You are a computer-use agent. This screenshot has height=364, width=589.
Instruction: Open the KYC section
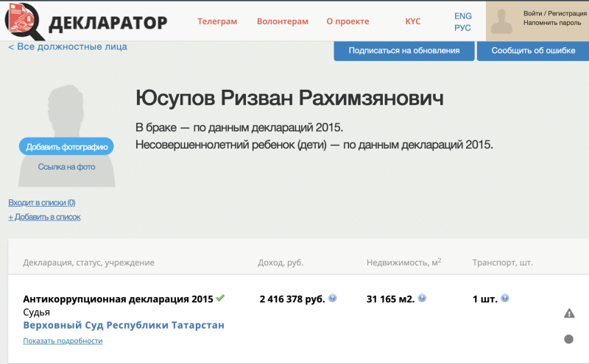pyautogui.click(x=413, y=21)
